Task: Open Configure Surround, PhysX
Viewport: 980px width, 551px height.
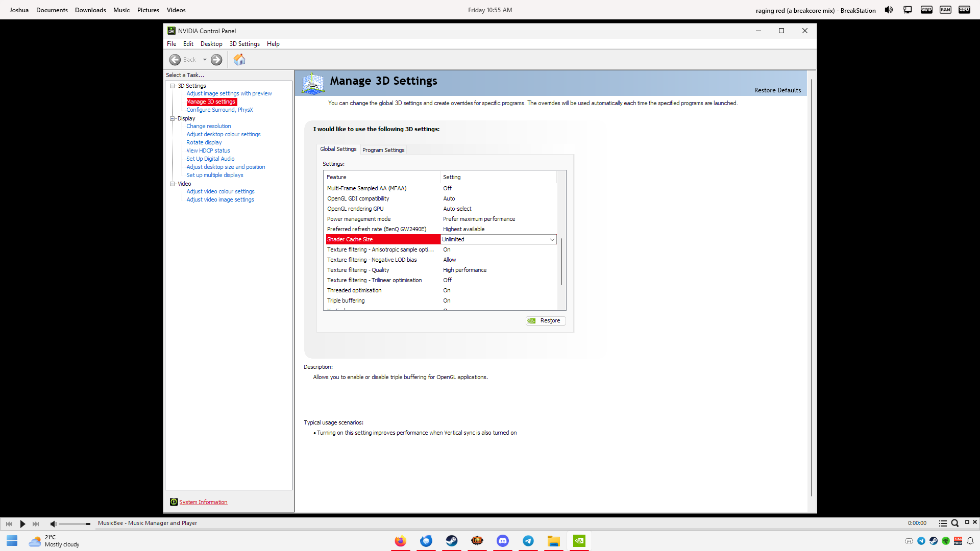Action: [x=219, y=110]
